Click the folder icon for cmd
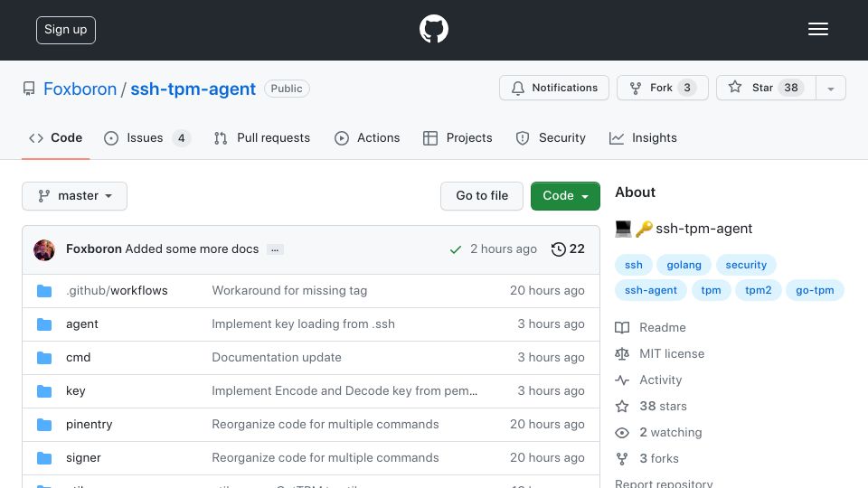The height and width of the screenshot is (488, 868). point(44,358)
